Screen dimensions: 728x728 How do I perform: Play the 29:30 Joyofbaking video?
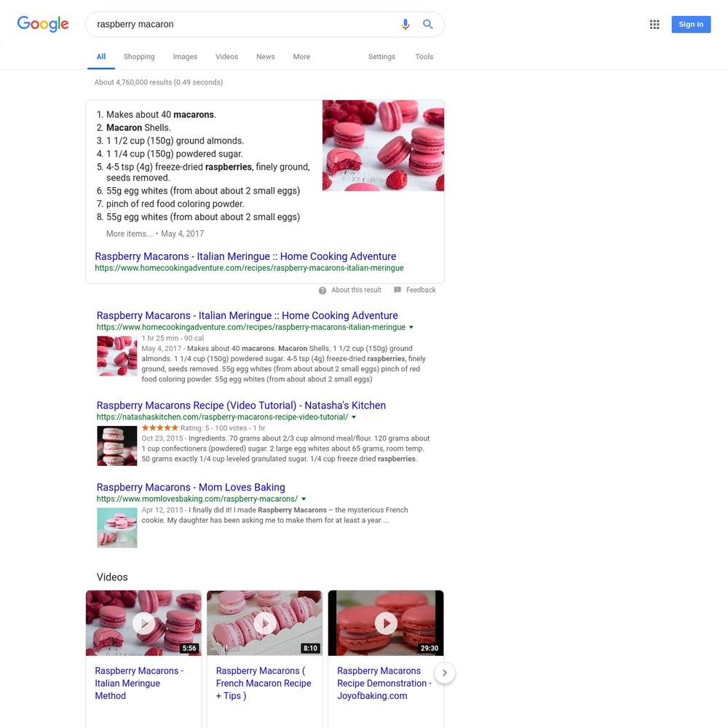coord(386,623)
